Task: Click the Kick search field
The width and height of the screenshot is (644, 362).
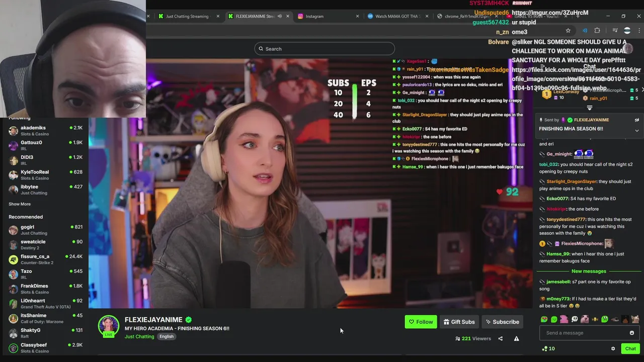Action: [325, 49]
